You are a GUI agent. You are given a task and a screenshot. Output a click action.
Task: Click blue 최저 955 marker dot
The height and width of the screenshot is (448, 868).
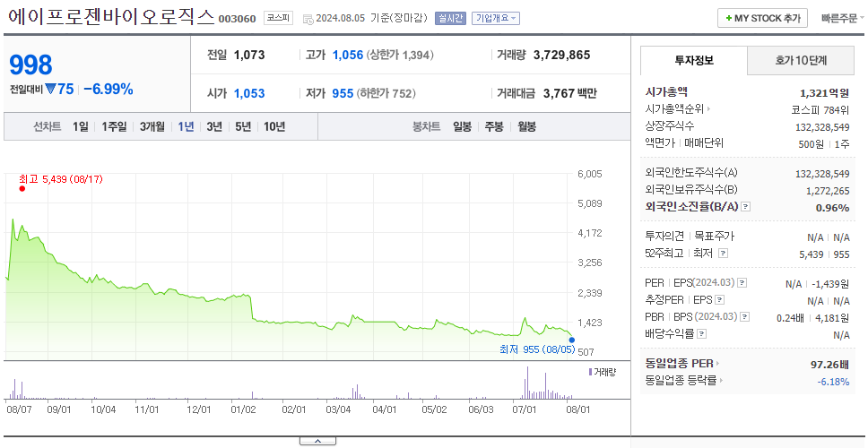(572, 340)
